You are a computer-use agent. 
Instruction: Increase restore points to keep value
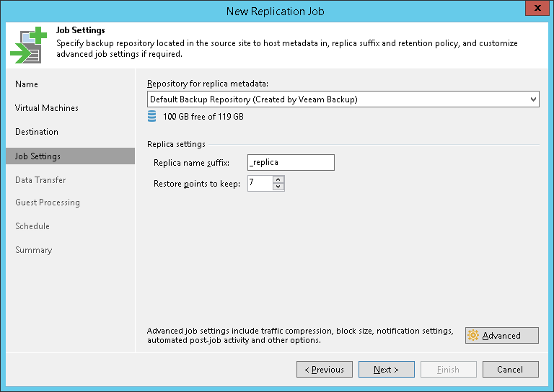click(x=278, y=179)
